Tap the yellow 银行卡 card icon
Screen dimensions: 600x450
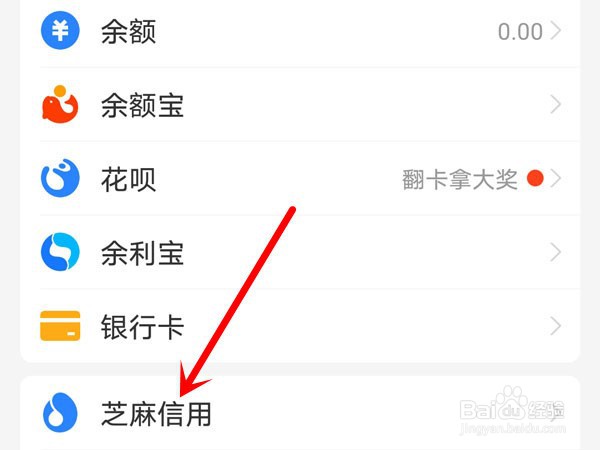click(x=60, y=326)
